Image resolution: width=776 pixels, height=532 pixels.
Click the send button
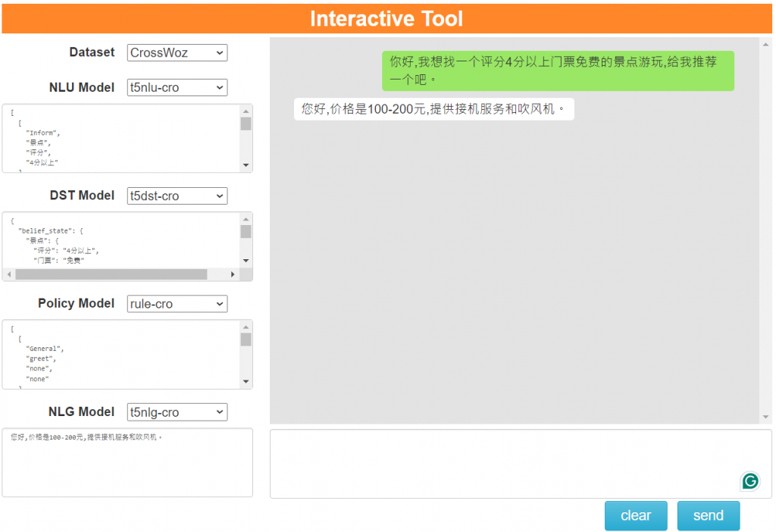click(709, 515)
